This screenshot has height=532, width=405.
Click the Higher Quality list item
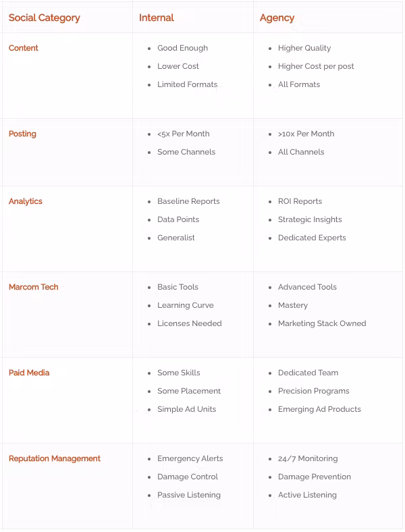coord(304,48)
